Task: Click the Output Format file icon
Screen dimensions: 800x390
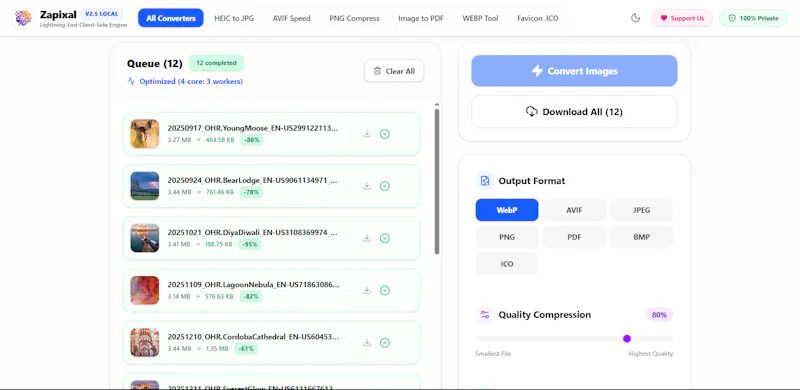Action: coord(485,181)
